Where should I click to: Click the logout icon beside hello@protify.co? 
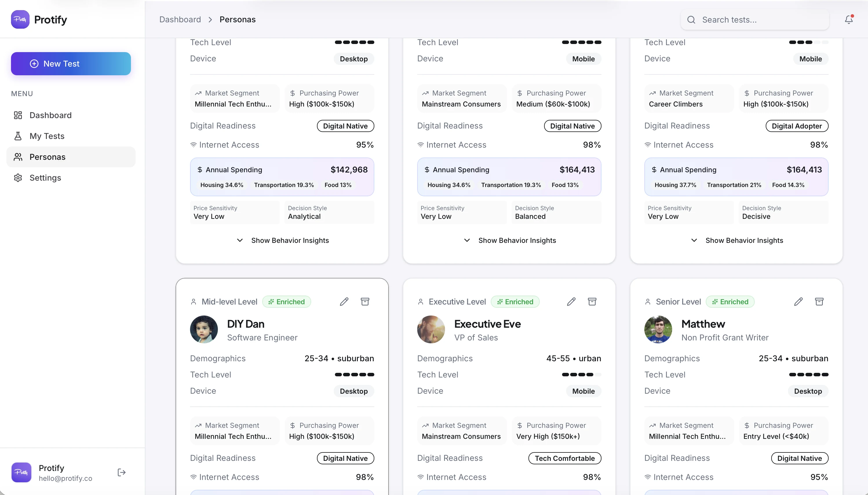(x=121, y=472)
